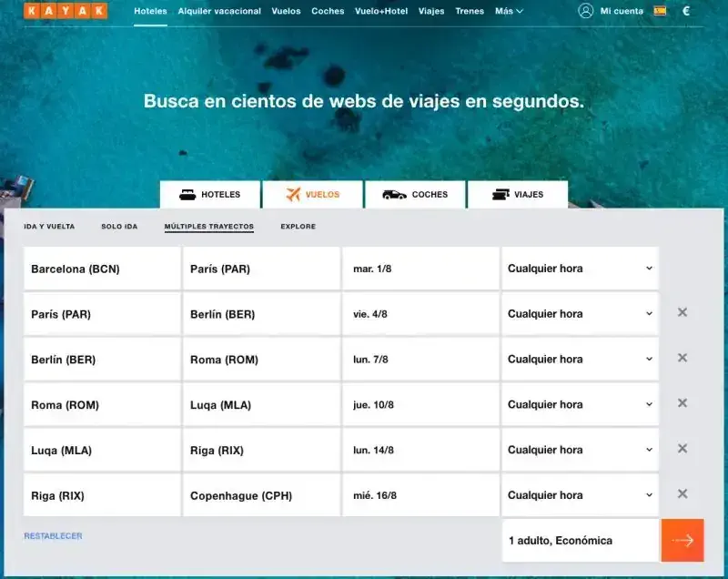The image size is (728, 579).
Task: Edit destination field Roma (ROM) in third leg
Action: pos(261,360)
